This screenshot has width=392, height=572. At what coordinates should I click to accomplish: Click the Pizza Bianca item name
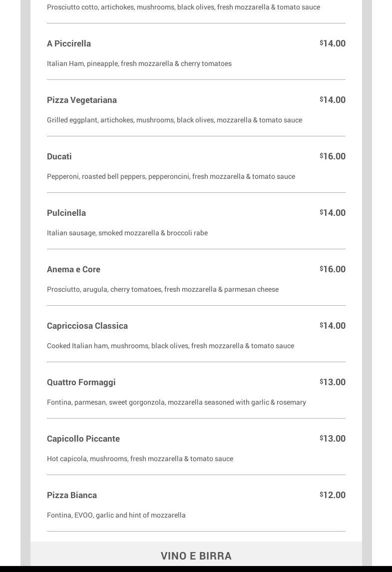pos(72,495)
